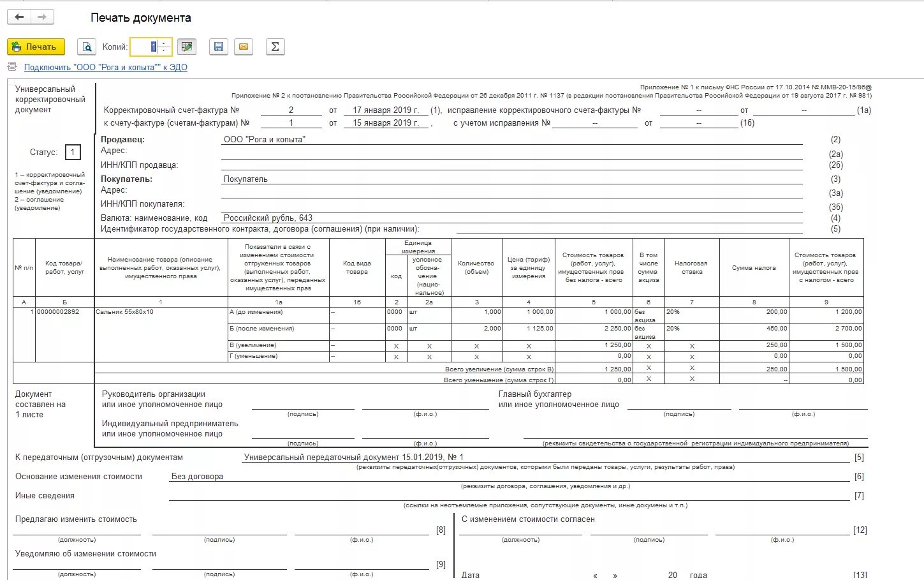Send the document by email envelope icon
This screenshot has height=580, width=924.
coord(244,47)
